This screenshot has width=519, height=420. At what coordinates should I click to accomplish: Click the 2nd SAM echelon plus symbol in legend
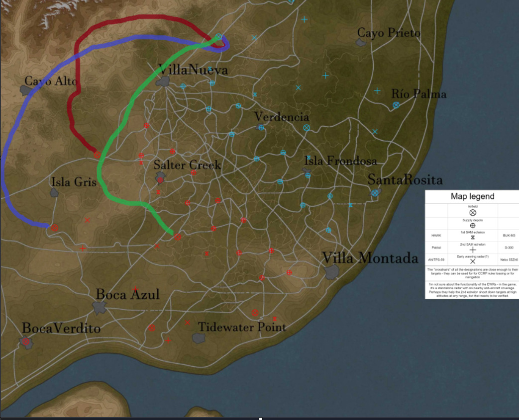pyautogui.click(x=473, y=250)
